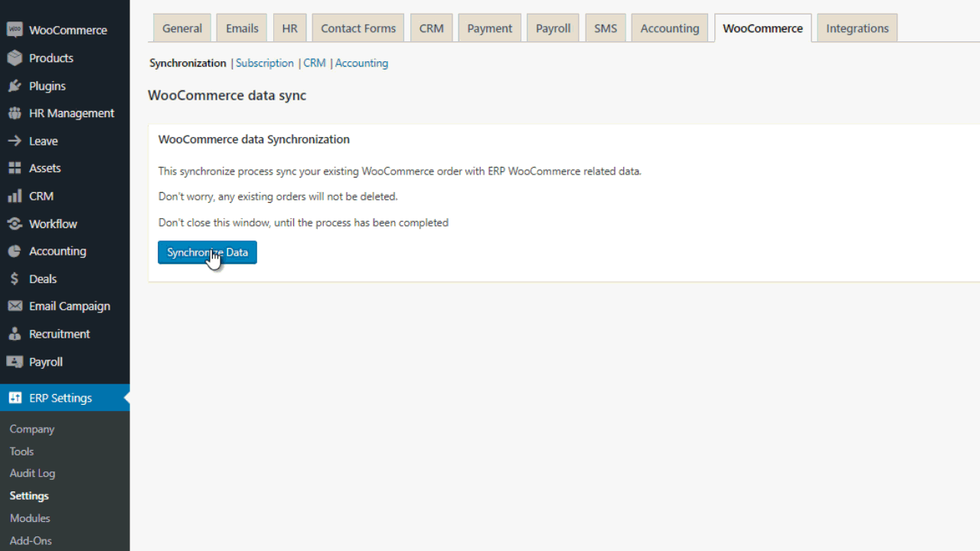The height and width of the screenshot is (551, 980).
Task: Select the Synchronization sub-section
Action: click(x=188, y=64)
